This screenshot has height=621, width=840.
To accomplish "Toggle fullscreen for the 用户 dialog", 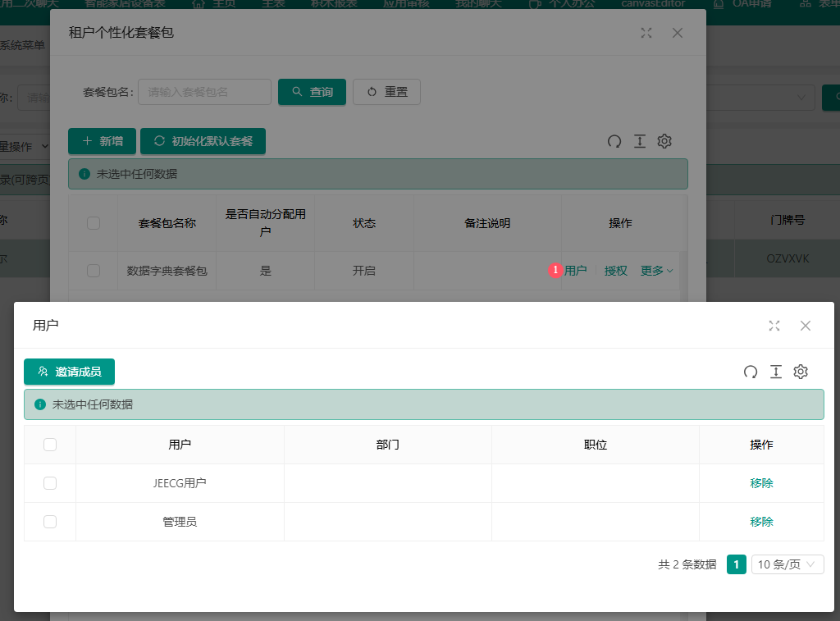I will (x=774, y=326).
